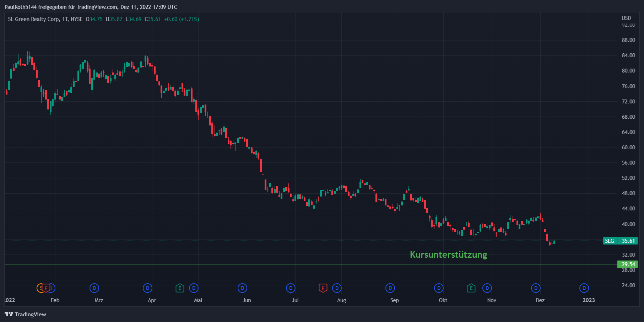Click the dividend marker above the Mai label
The width and height of the screenshot is (644, 322).
tap(194, 288)
